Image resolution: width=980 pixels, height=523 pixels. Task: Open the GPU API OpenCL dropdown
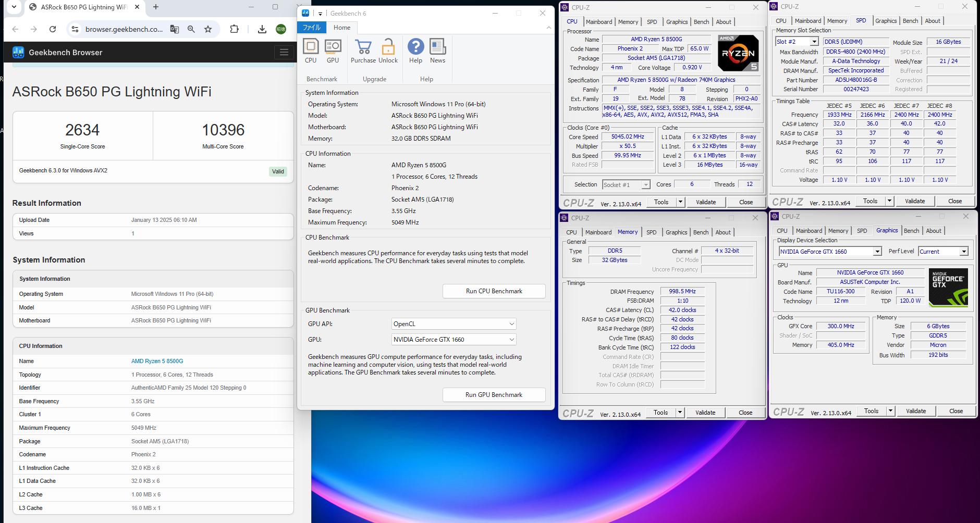point(454,324)
